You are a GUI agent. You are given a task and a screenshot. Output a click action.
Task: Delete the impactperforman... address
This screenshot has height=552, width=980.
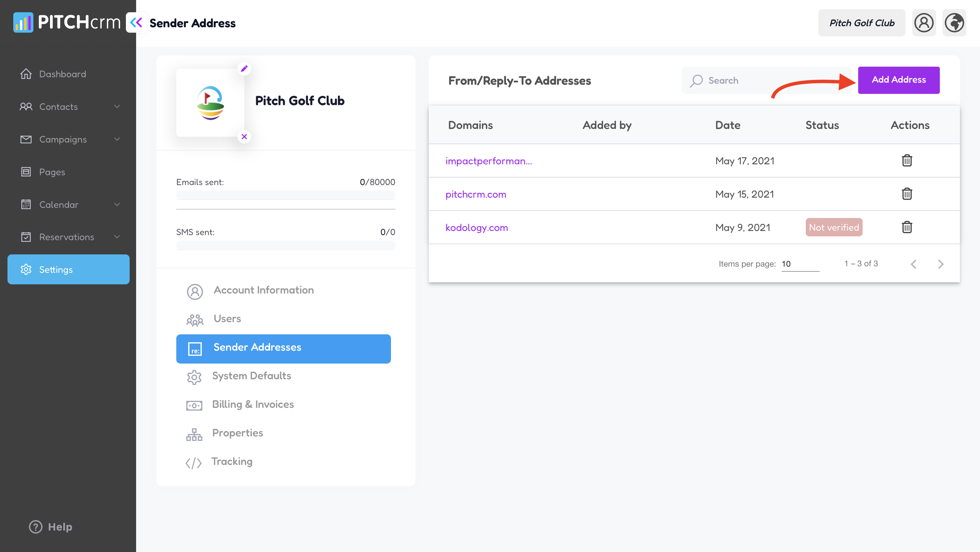pyautogui.click(x=907, y=161)
